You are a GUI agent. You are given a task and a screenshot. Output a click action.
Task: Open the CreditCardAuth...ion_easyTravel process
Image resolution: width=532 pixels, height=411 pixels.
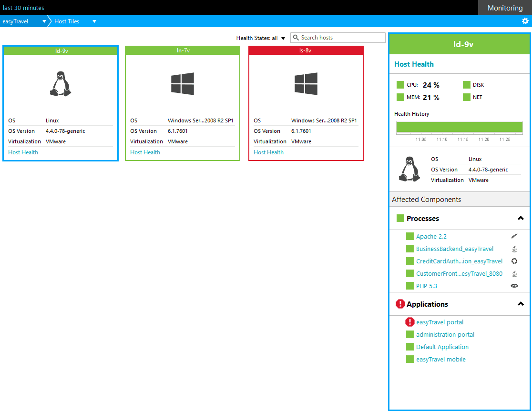[x=460, y=261]
